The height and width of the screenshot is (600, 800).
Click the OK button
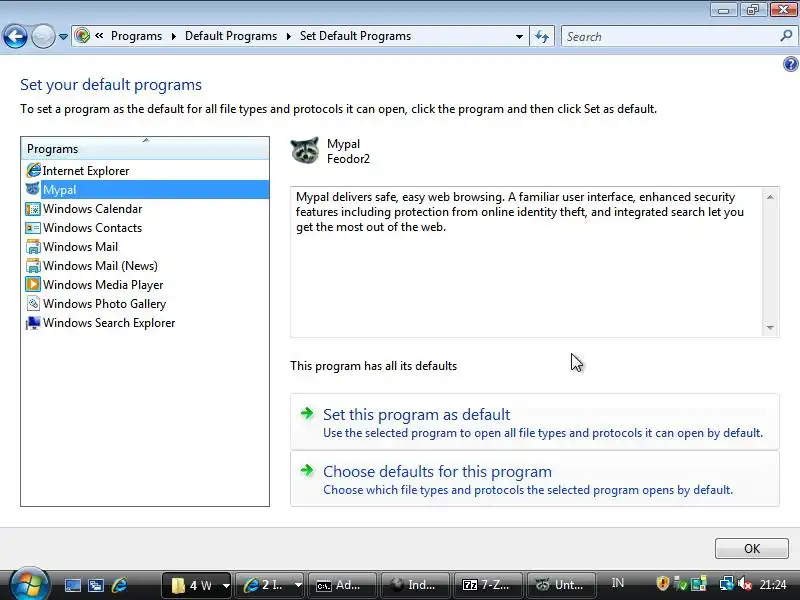[x=752, y=548]
